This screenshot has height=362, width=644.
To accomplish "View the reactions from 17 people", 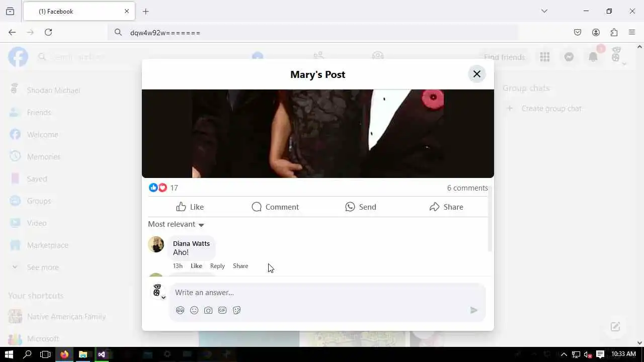I will pyautogui.click(x=174, y=188).
